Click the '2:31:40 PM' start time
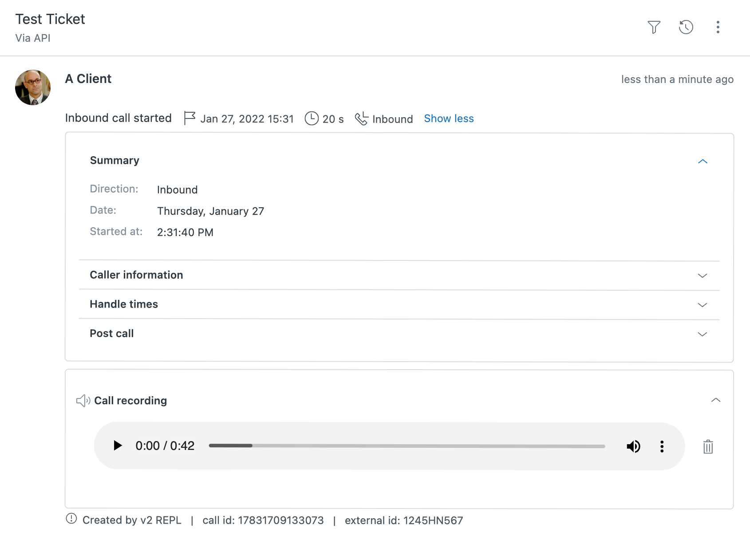 click(x=185, y=233)
